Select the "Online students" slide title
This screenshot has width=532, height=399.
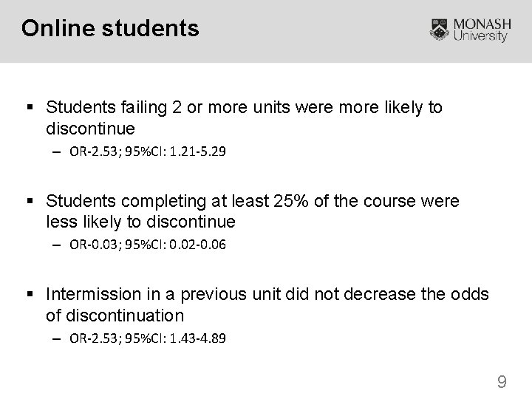(x=110, y=29)
